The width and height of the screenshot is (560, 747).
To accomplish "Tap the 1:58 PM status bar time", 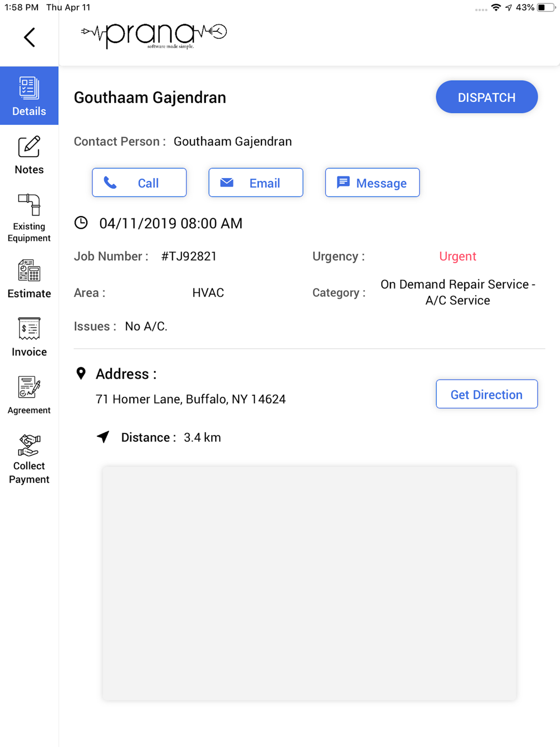I will pyautogui.click(x=21, y=7).
